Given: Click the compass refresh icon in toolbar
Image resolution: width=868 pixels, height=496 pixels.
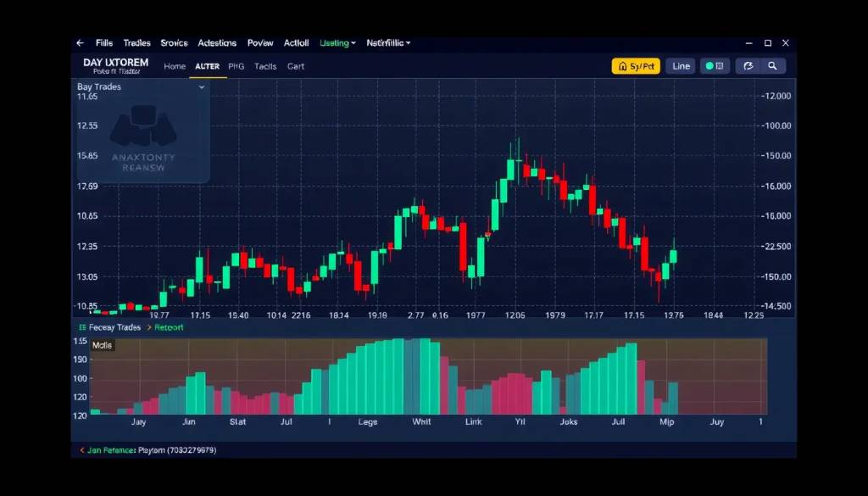Looking at the screenshot, I should (x=749, y=65).
